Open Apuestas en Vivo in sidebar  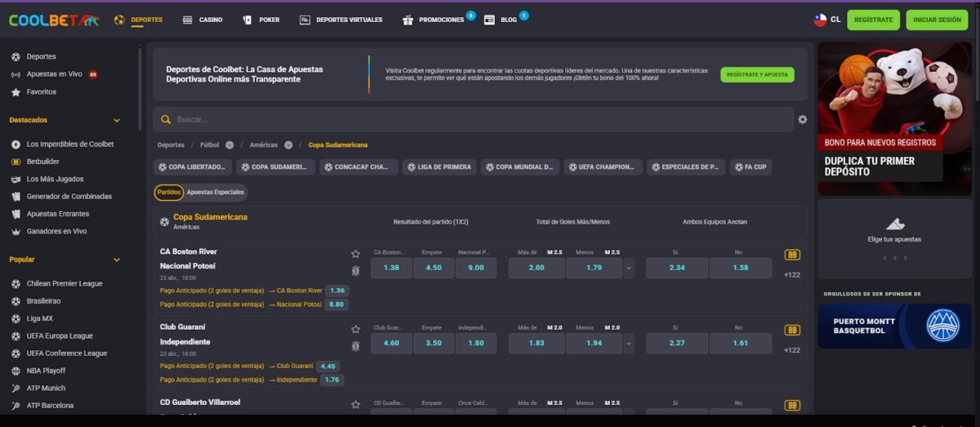[x=54, y=74]
